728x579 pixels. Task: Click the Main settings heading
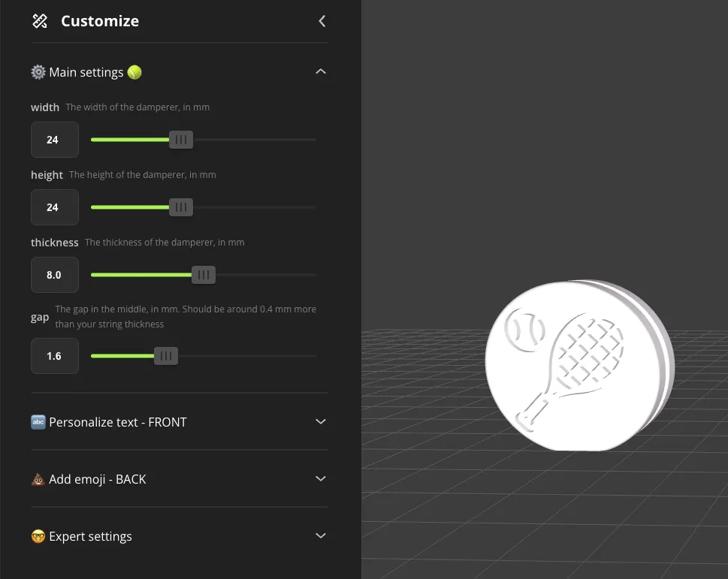pyautogui.click(x=86, y=72)
